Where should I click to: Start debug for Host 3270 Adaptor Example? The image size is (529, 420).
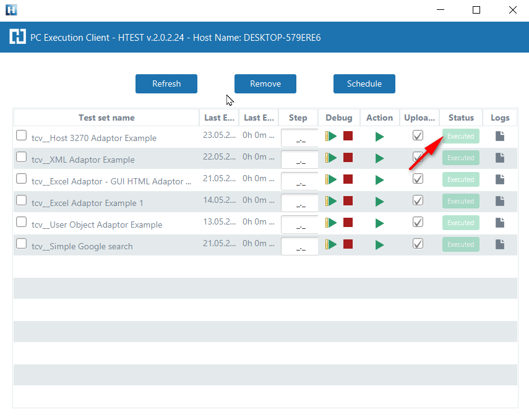point(332,136)
